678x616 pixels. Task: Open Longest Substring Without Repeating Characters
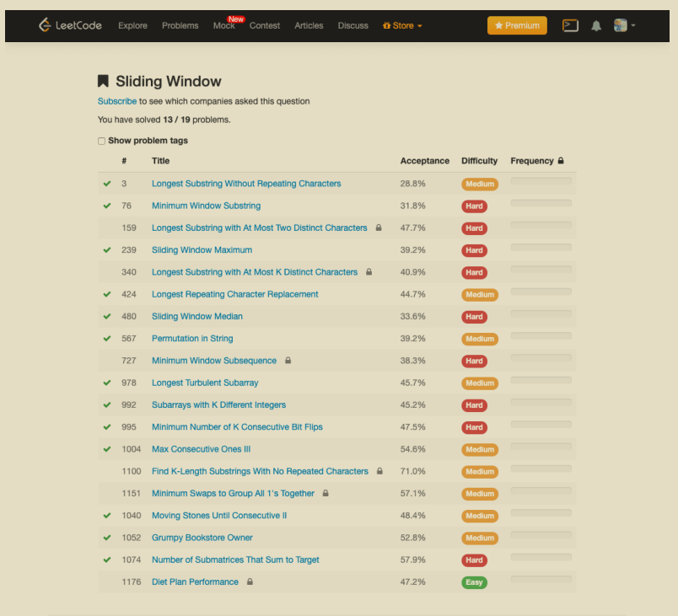[246, 184]
